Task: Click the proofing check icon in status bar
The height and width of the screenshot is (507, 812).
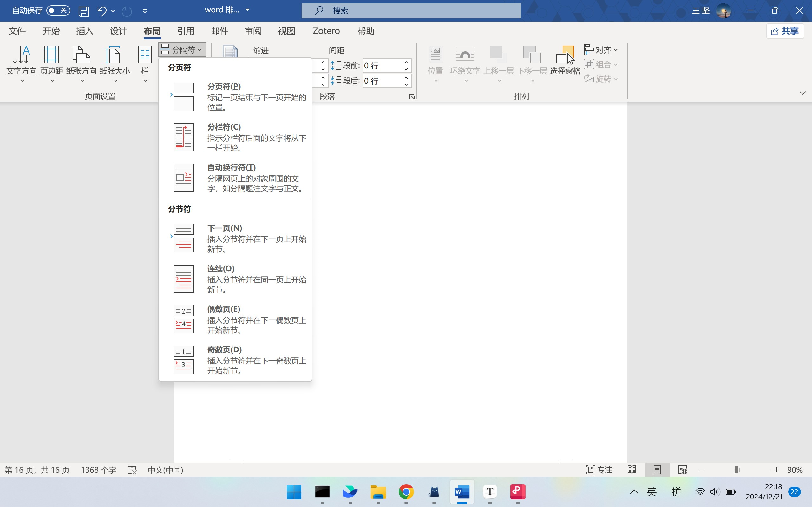Action: (x=132, y=470)
